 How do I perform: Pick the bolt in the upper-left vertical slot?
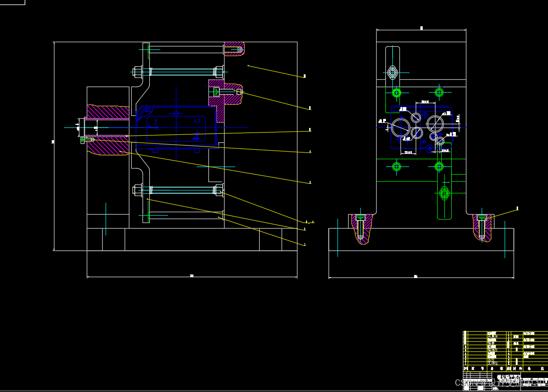[x=393, y=72]
